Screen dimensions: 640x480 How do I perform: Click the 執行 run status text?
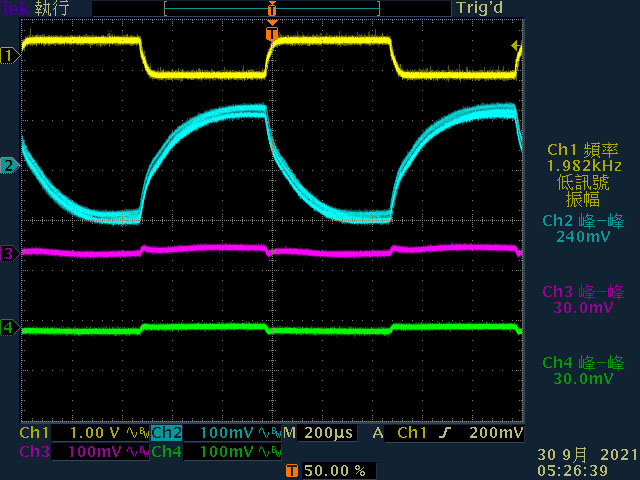tap(52, 8)
